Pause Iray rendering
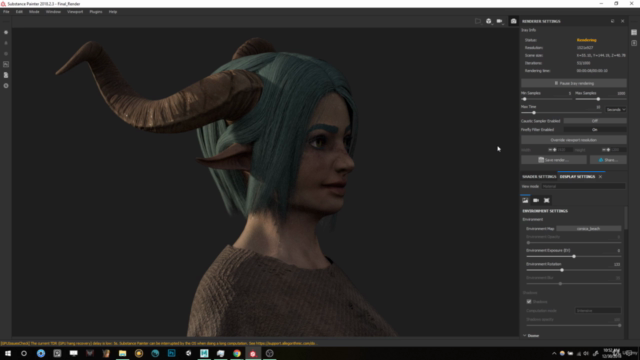640x360 pixels. pos(573,83)
